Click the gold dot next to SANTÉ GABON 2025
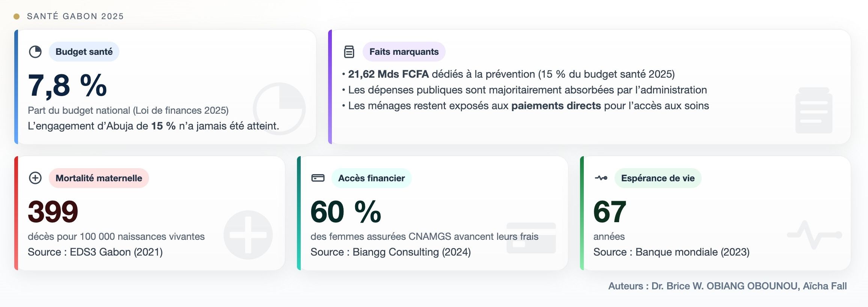The width and height of the screenshot is (868, 307). [x=17, y=16]
